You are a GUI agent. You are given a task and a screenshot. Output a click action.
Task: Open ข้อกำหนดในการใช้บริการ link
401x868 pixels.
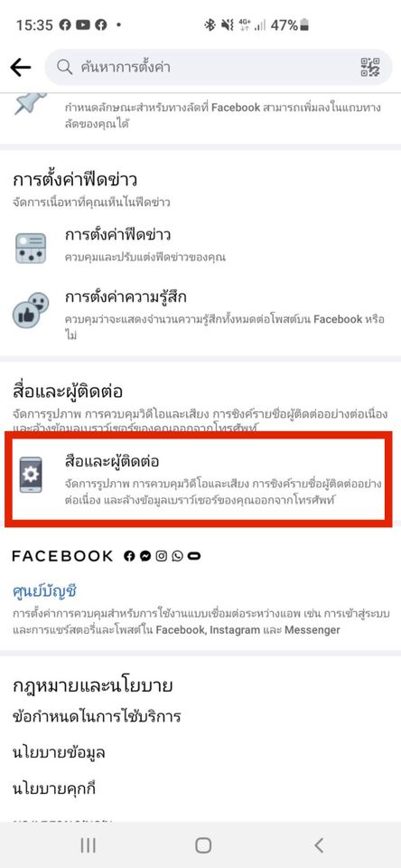pos(97,717)
